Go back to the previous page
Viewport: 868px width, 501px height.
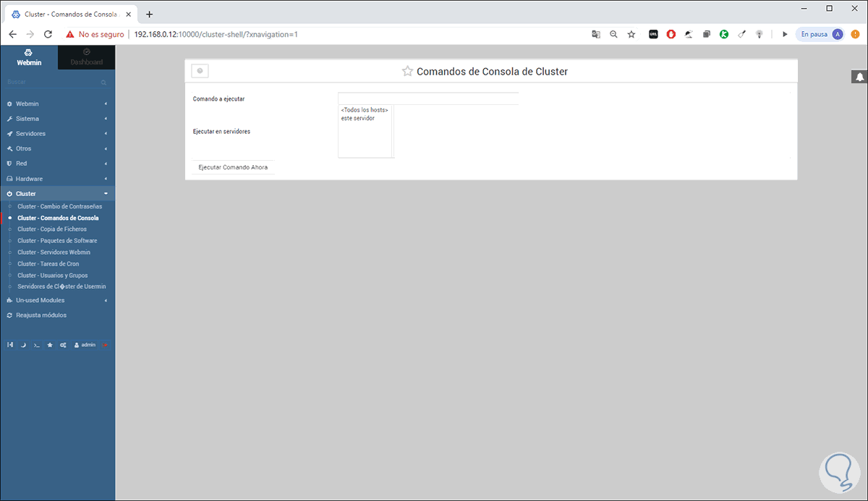tap(12, 34)
